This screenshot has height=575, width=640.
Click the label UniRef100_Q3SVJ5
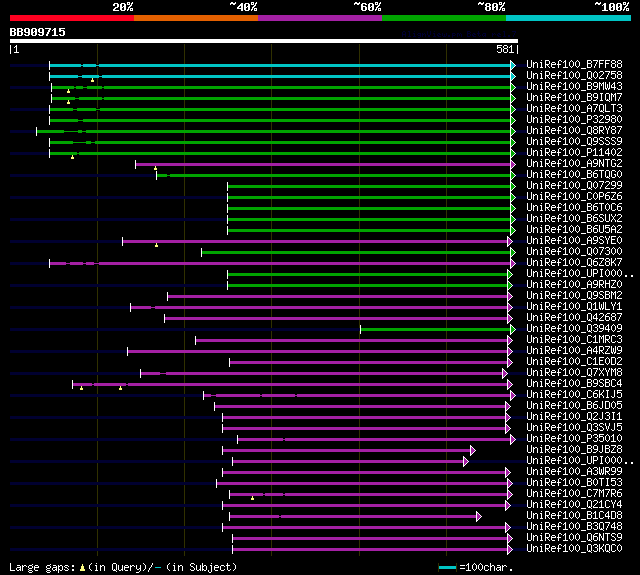click(x=574, y=428)
